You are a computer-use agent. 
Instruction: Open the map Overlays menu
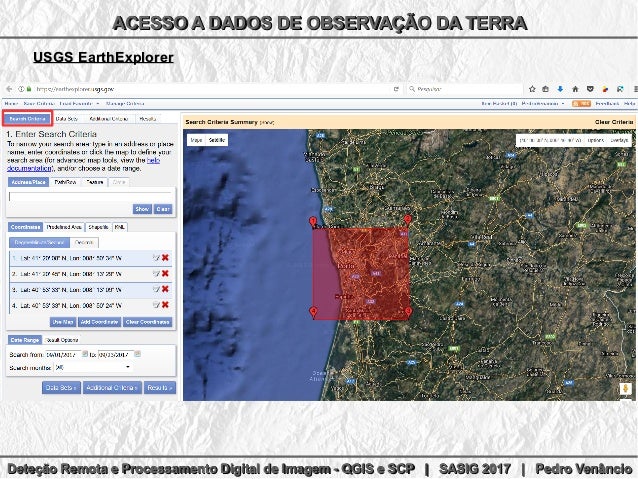click(619, 140)
